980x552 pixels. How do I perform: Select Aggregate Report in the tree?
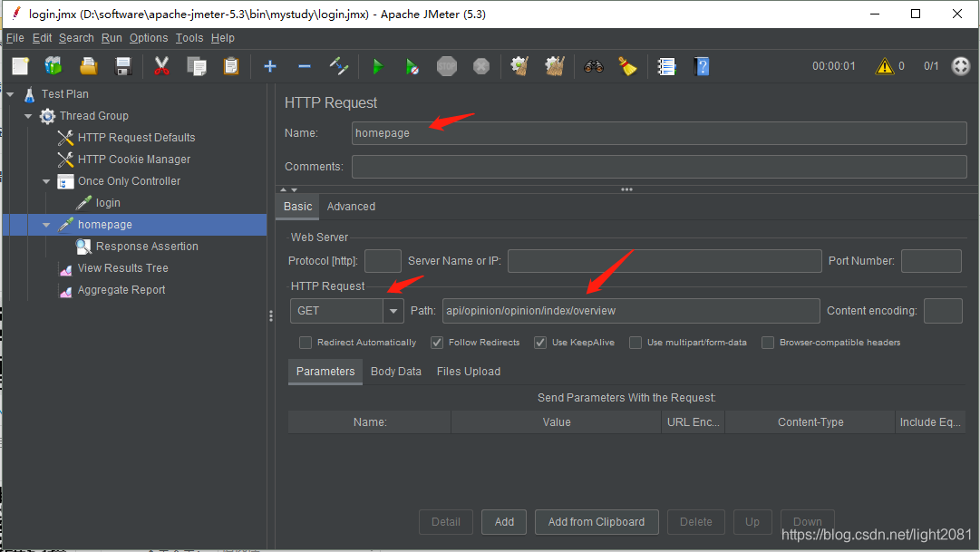tap(121, 290)
